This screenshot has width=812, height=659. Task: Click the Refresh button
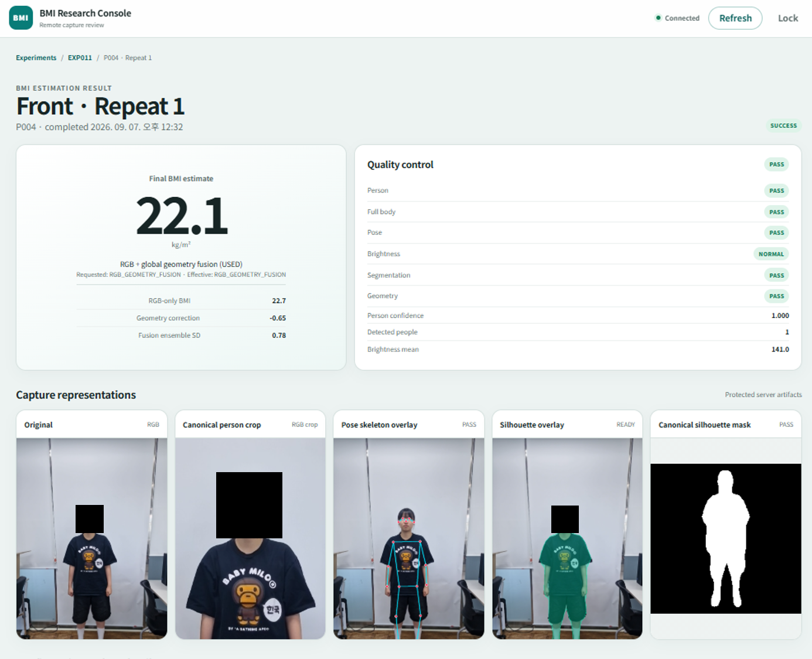pyautogui.click(x=735, y=18)
